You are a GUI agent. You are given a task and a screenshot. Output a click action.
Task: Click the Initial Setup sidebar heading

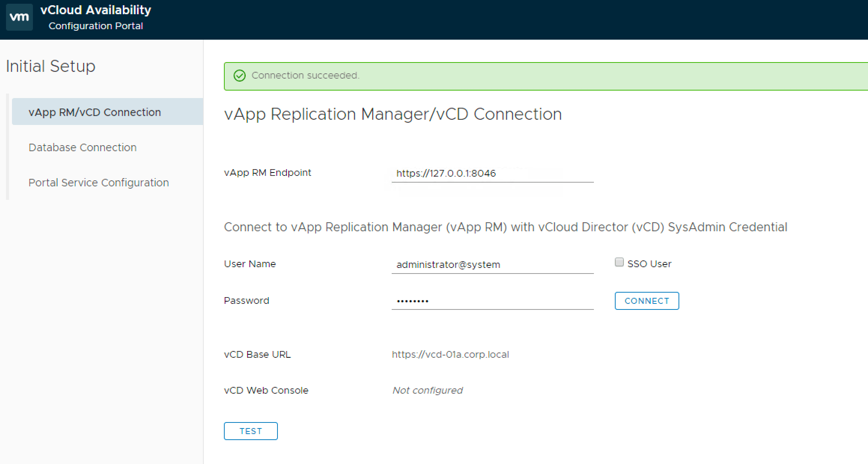pos(51,66)
